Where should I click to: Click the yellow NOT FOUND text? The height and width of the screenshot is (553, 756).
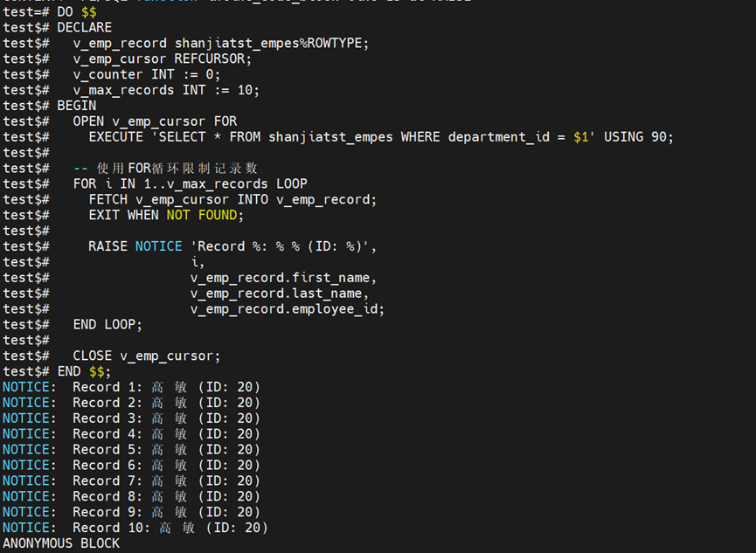(x=202, y=215)
